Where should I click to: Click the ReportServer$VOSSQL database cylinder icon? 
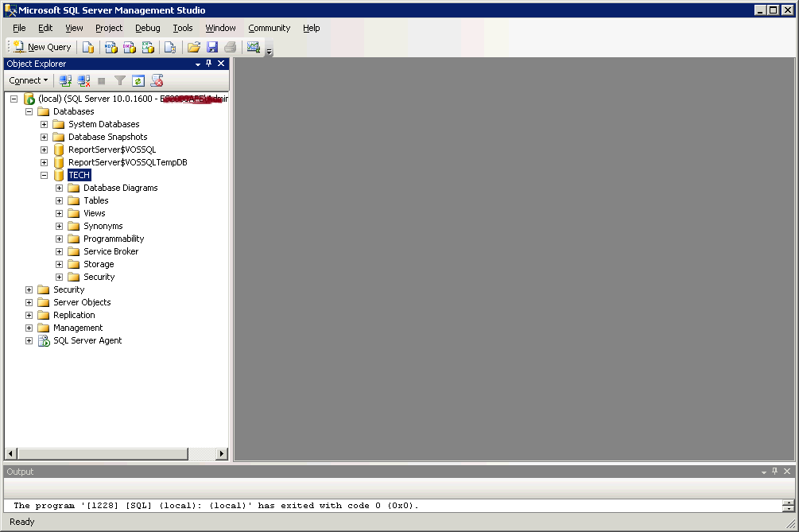(59, 150)
